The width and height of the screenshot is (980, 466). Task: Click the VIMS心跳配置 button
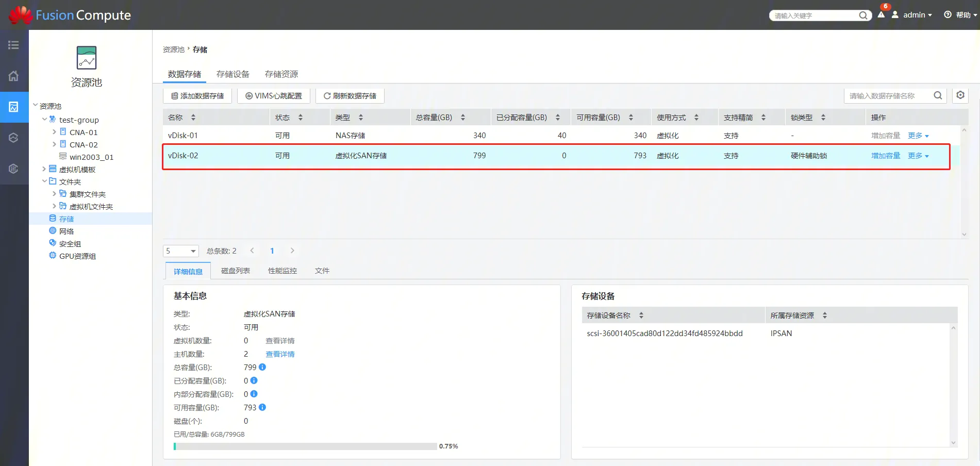pyautogui.click(x=274, y=96)
